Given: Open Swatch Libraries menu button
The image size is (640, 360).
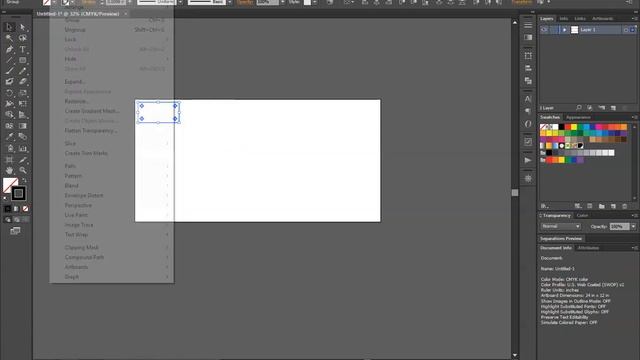Looking at the screenshot, I should [544, 206].
